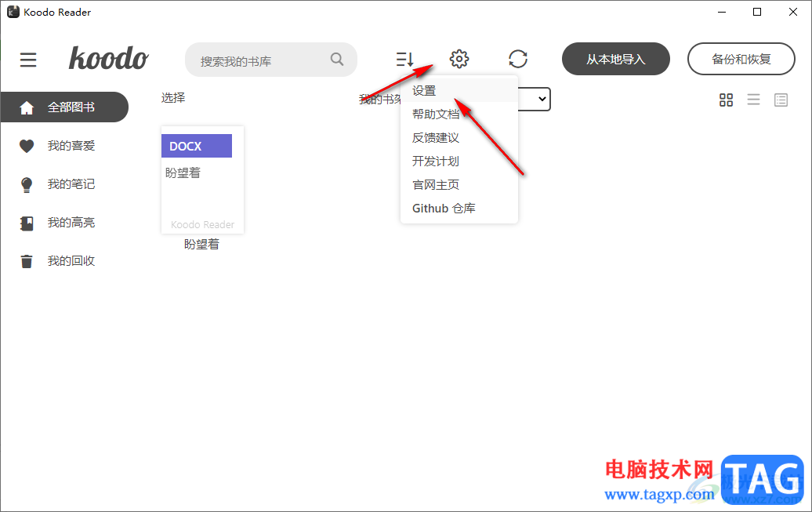Go to 全部图书 in sidebar
The width and height of the screenshot is (812, 512).
(64, 107)
